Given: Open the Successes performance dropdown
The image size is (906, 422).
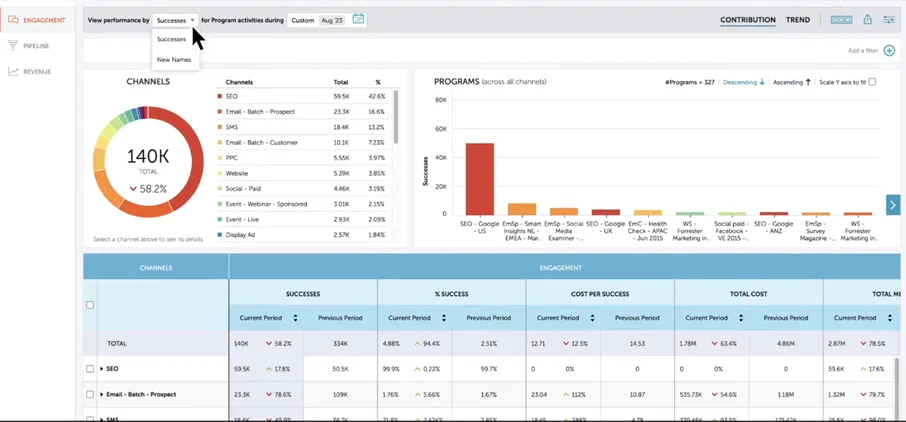Looking at the screenshot, I should (176, 20).
